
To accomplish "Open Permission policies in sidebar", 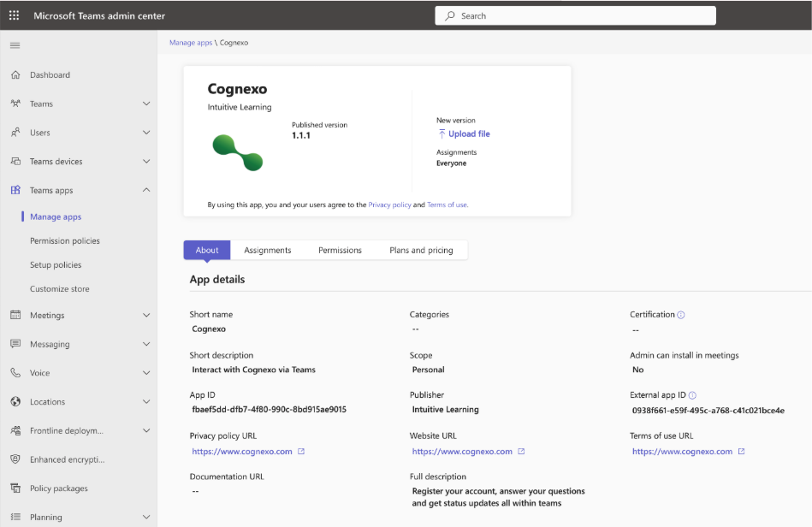I will pyautogui.click(x=65, y=241).
